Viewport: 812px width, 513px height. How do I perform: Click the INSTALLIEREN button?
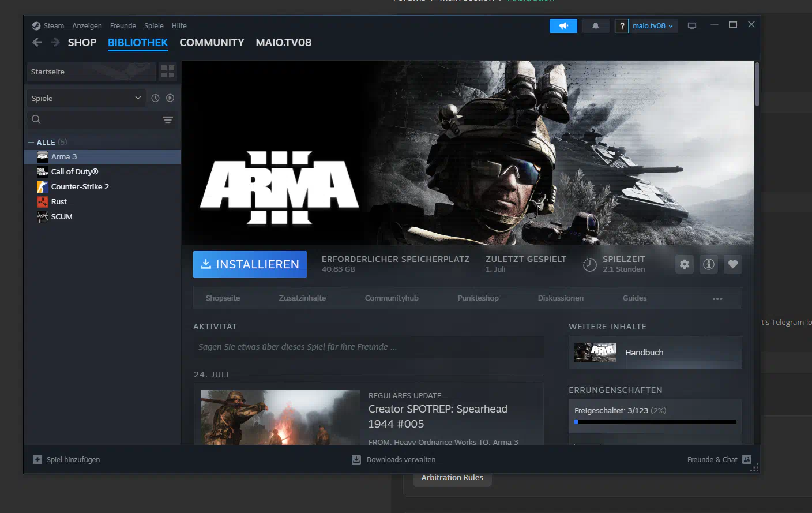click(x=250, y=264)
